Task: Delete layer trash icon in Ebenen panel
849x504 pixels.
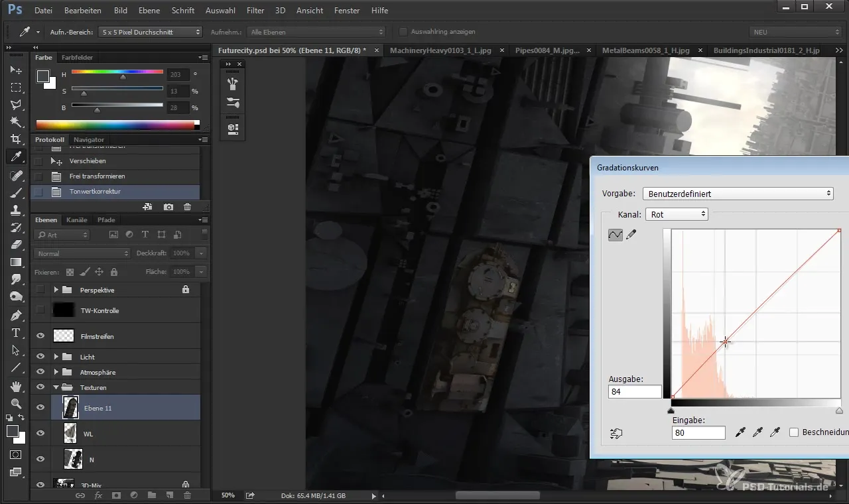Action: (188, 495)
